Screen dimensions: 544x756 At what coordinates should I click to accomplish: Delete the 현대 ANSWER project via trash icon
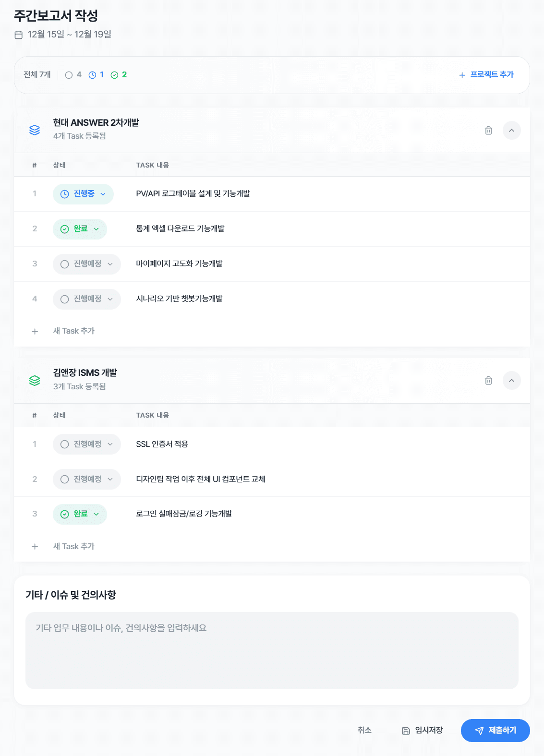tap(488, 130)
